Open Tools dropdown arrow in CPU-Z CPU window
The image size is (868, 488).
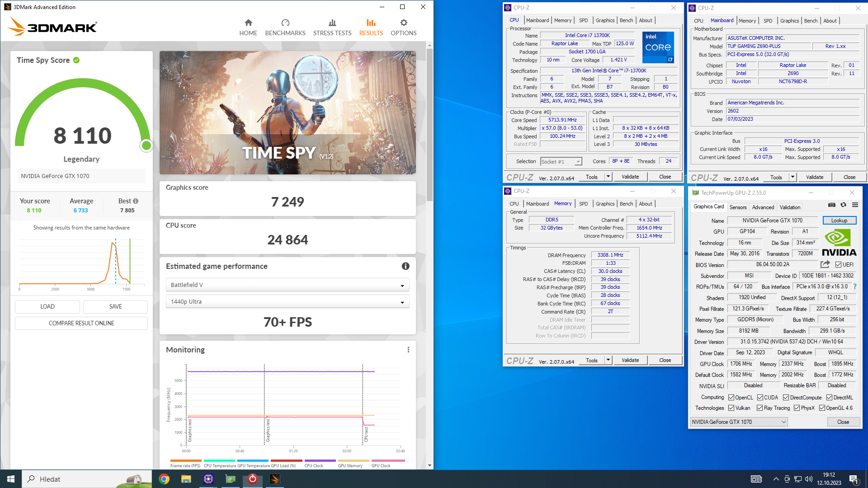click(x=608, y=177)
